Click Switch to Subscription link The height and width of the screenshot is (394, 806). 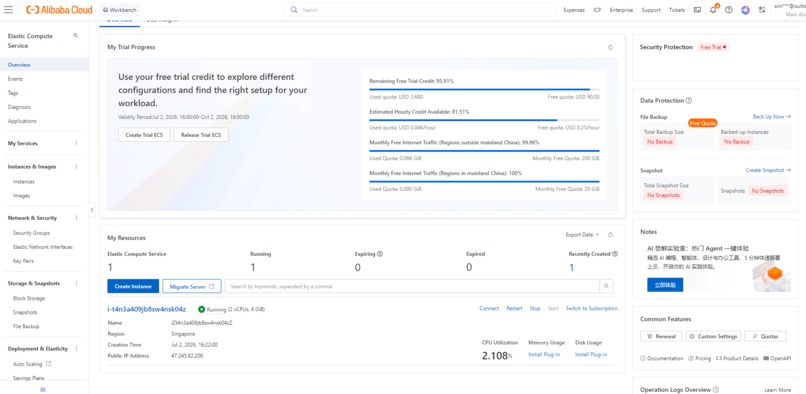(592, 308)
